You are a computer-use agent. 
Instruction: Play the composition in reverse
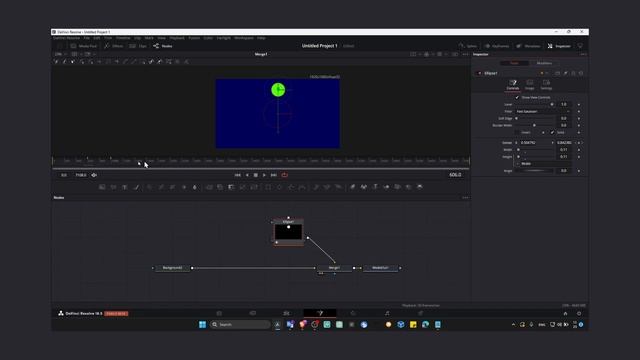coord(247,175)
